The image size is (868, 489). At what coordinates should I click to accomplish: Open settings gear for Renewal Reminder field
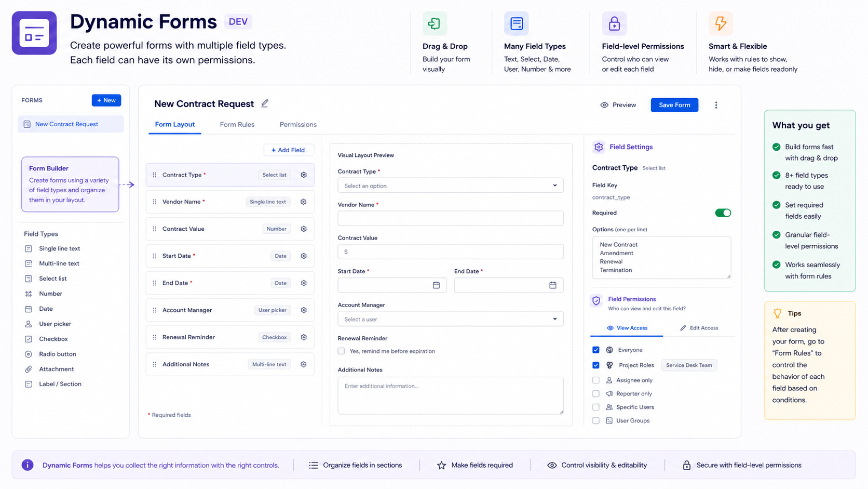point(304,337)
